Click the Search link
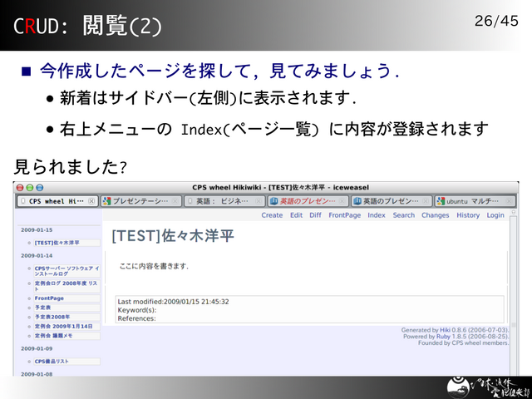This screenshot has width=532, height=399. click(x=403, y=215)
